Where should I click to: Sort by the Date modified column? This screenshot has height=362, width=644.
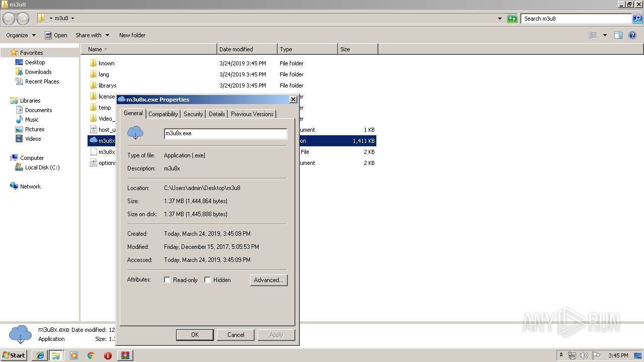247,49
